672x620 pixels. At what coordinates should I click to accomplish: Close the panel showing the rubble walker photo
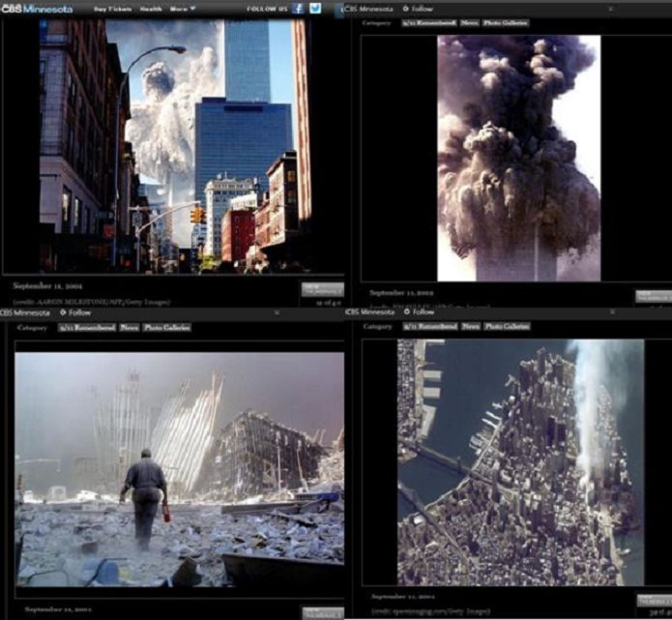[278, 313]
